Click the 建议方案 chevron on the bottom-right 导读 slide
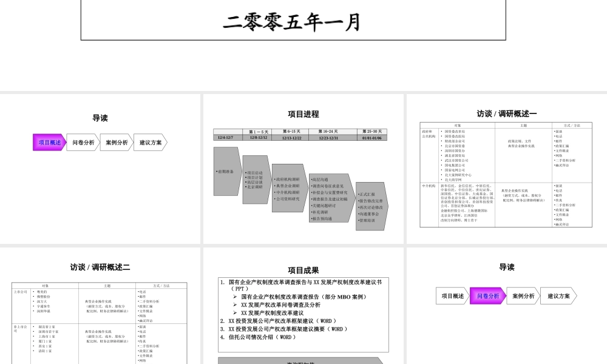Viewport: 607px width, 364px height. 557,296
